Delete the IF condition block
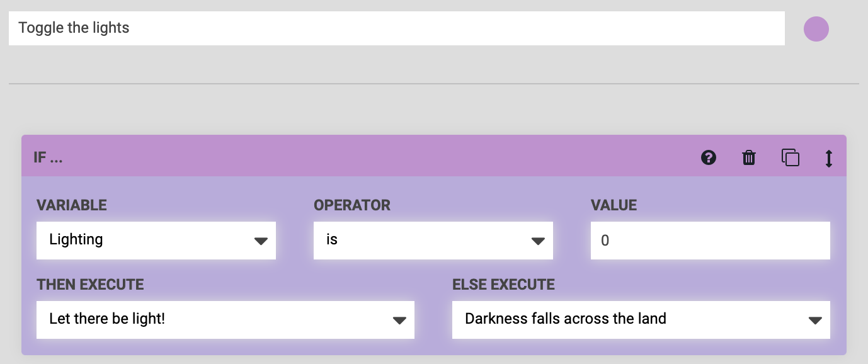 [x=748, y=157]
